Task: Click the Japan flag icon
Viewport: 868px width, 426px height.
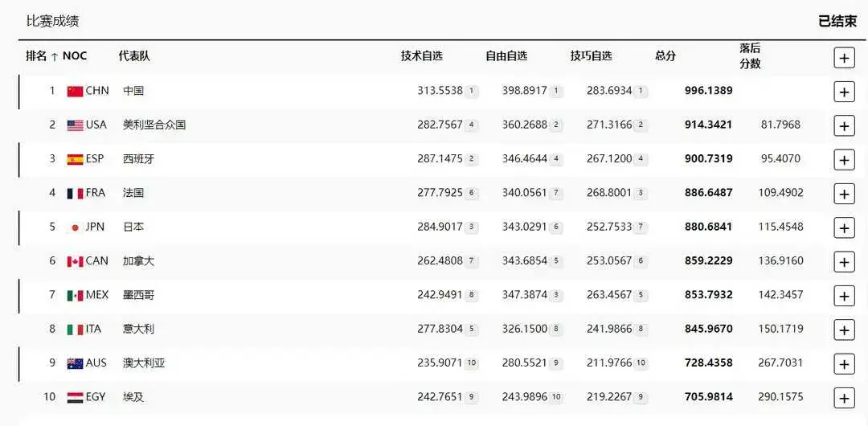Action: [75, 227]
